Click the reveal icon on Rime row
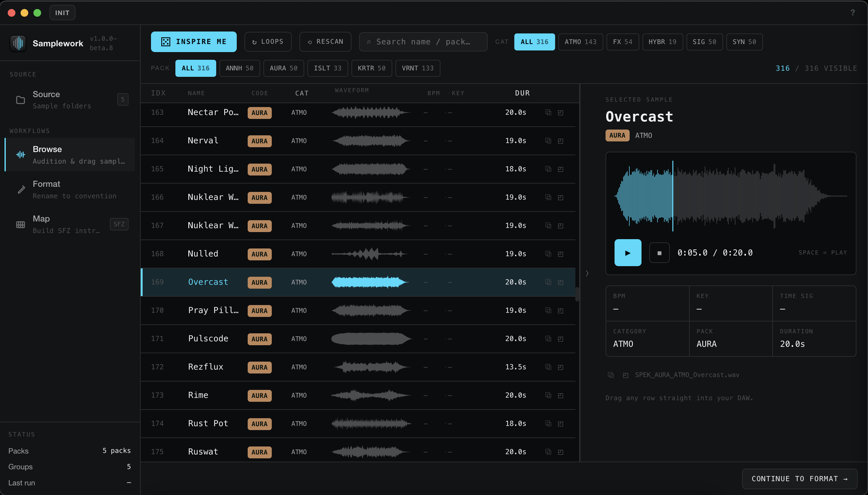Screen dimensions: 868x495 [x=561, y=395]
